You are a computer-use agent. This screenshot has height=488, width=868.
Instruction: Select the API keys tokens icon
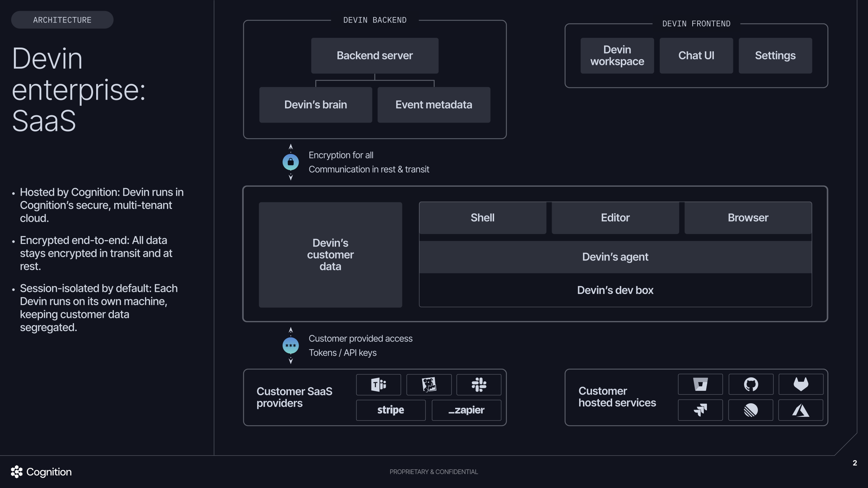click(291, 345)
